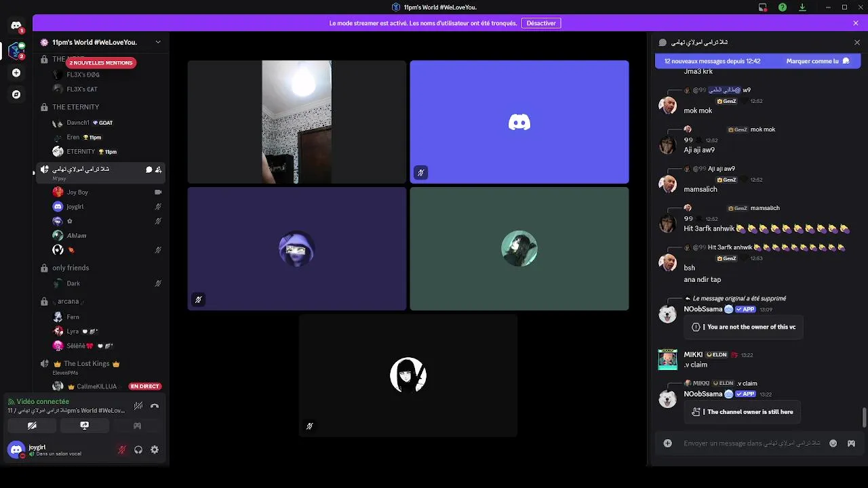The image size is (868, 488).
Task: Focus the webcam video tile
Action: click(x=297, y=122)
